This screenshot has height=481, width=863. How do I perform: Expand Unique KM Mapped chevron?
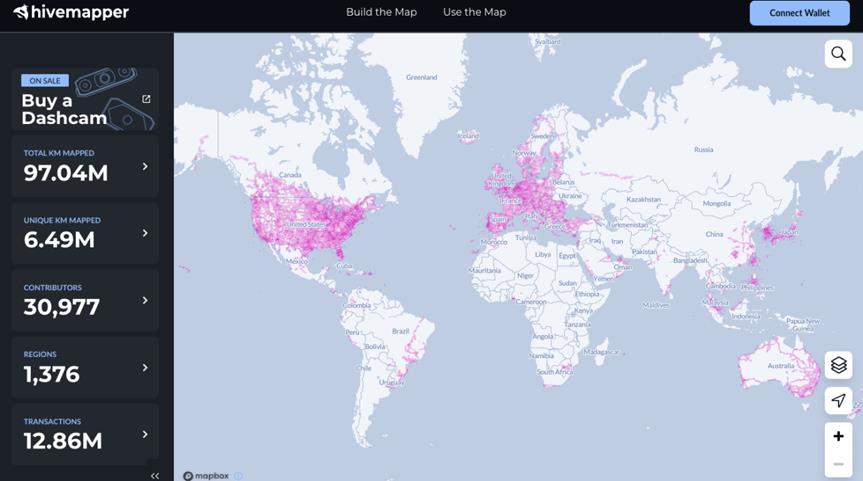pos(145,233)
